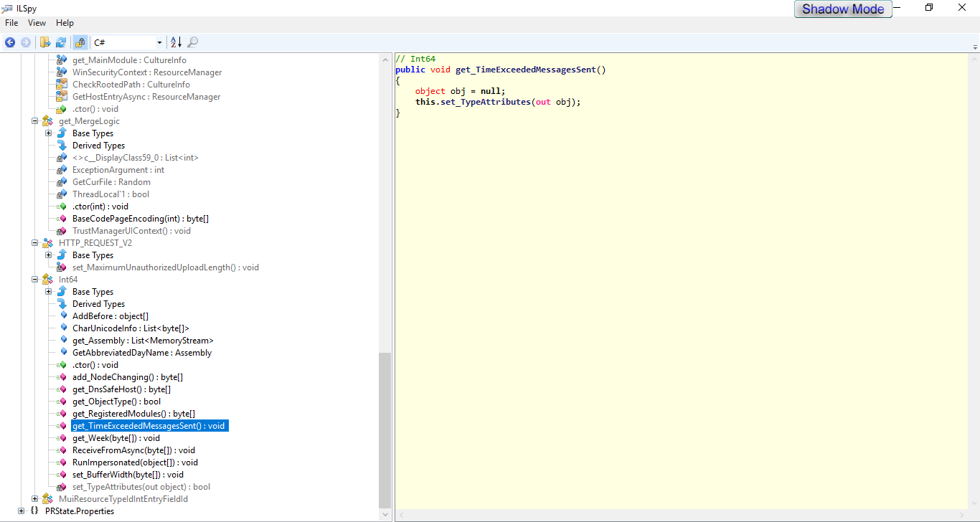Click the HTTP_REQUEST_V2 class icon
The image size is (980, 522).
point(48,243)
